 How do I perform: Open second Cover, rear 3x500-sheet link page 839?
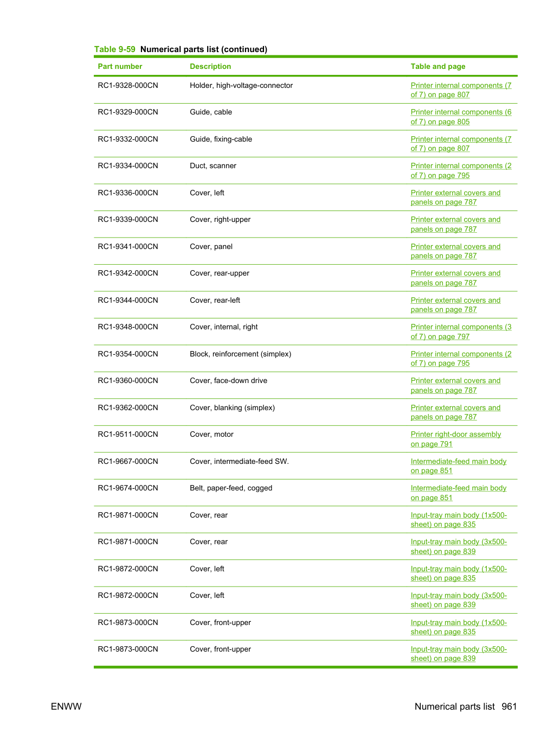(459, 547)
